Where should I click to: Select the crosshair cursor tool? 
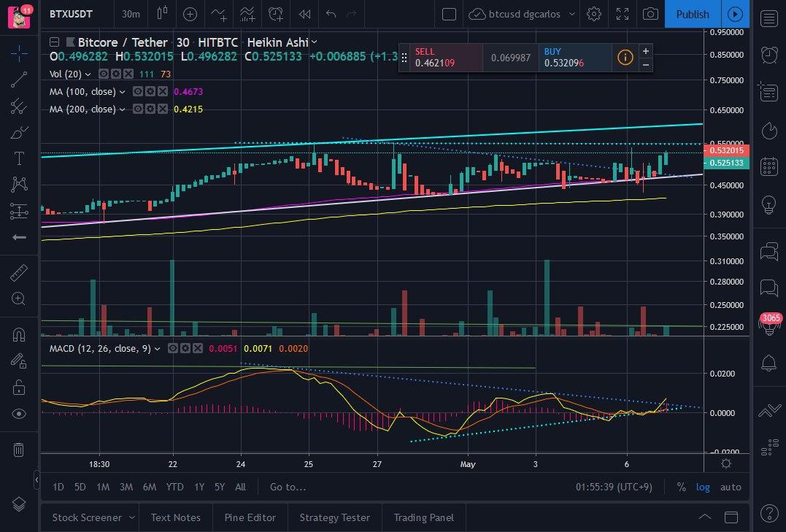click(20, 53)
